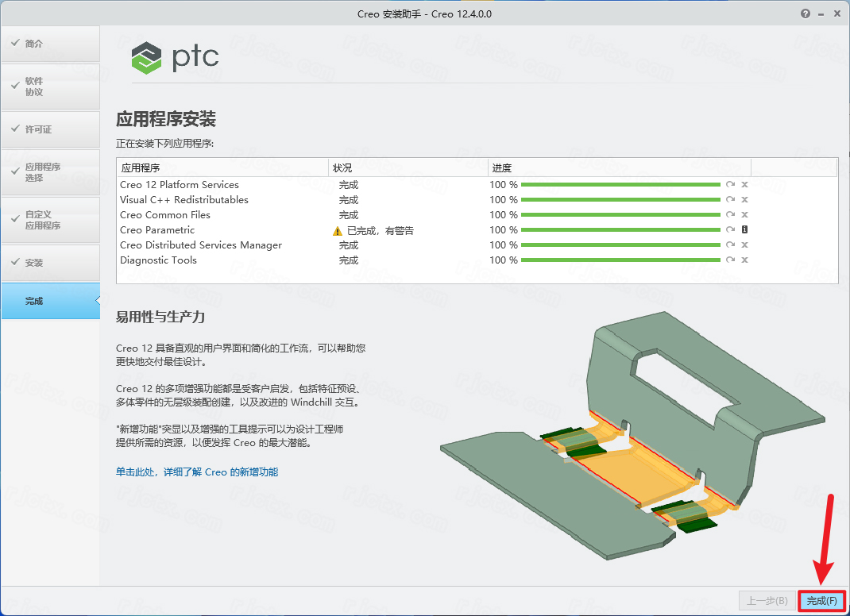This screenshot has width=850, height=616.
Task: Click the 完成(F) finish button
Action: pos(822,601)
